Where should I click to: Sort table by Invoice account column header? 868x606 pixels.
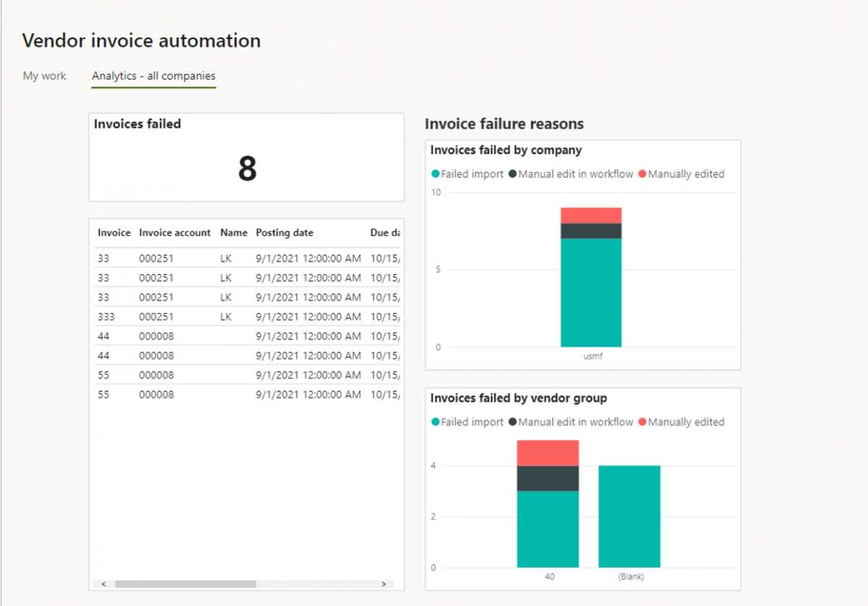[175, 233]
